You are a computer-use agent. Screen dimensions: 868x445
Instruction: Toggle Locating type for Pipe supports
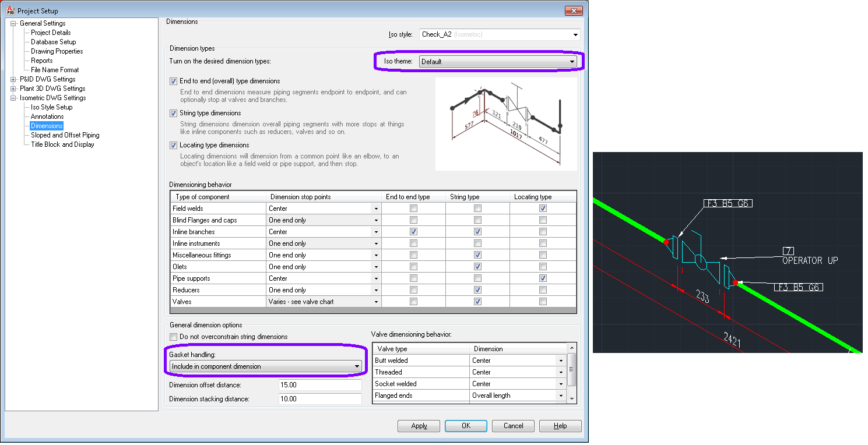(543, 278)
